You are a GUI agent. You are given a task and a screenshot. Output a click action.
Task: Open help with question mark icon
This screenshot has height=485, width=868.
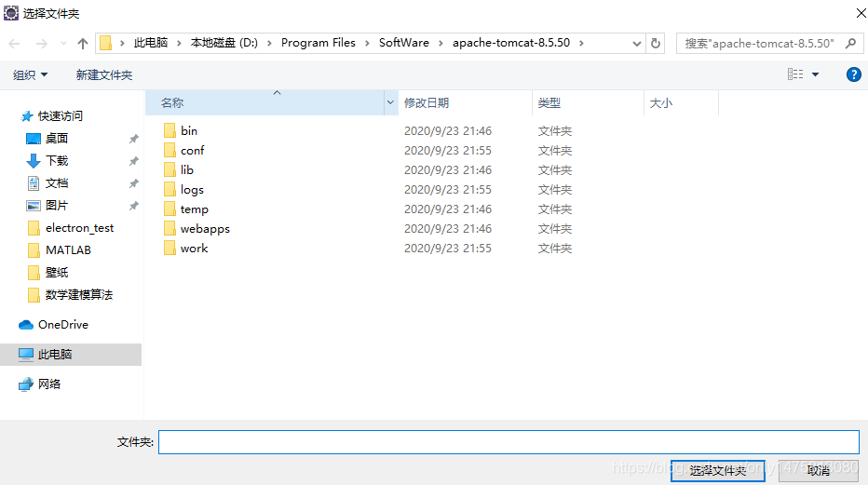(x=854, y=74)
